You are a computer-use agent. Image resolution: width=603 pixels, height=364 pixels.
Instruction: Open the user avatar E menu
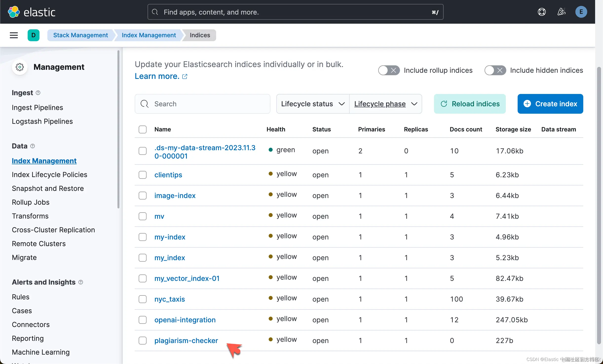[x=581, y=12]
